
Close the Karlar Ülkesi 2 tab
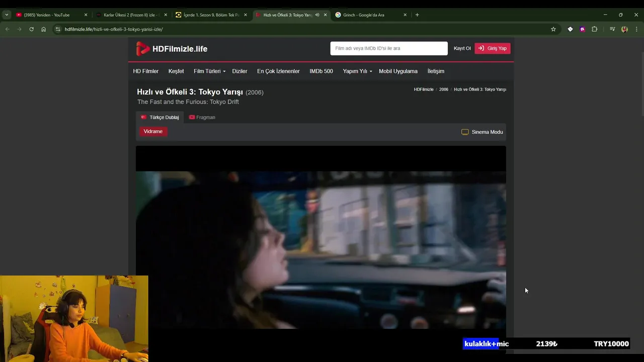click(166, 15)
